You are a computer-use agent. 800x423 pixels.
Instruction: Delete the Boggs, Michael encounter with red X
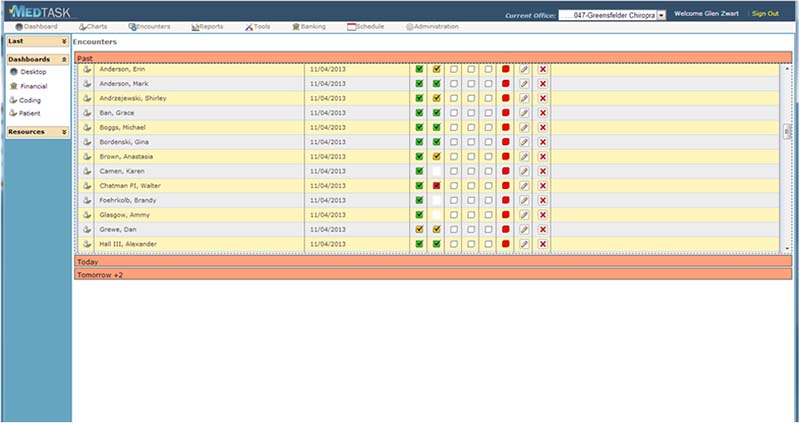(x=543, y=128)
